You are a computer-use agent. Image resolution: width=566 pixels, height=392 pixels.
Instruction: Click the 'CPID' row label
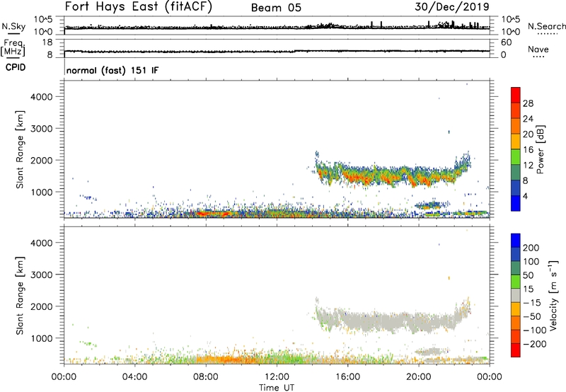tap(16, 67)
